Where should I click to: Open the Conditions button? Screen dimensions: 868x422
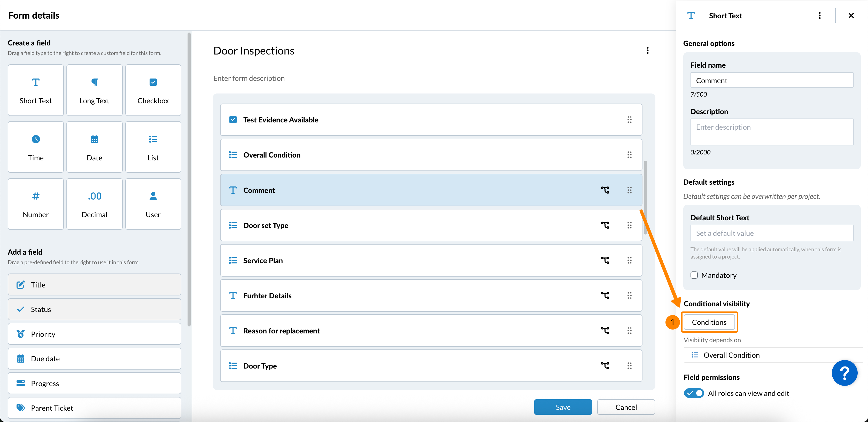(x=709, y=322)
